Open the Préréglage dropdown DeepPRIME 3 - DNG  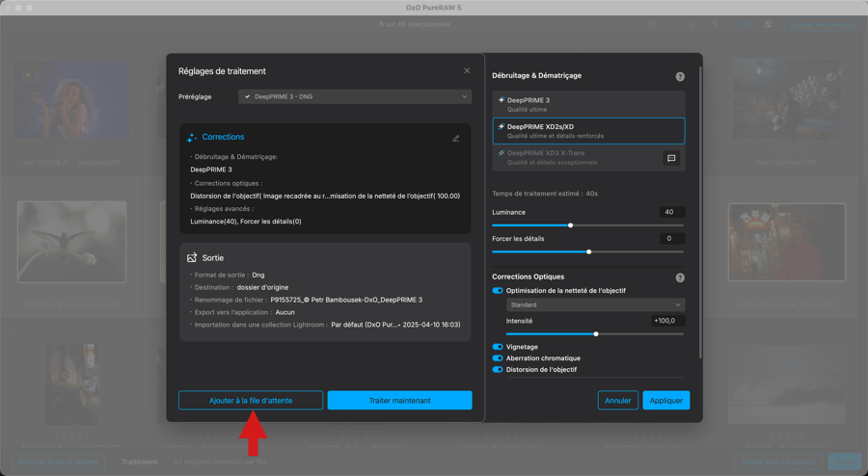pos(355,96)
